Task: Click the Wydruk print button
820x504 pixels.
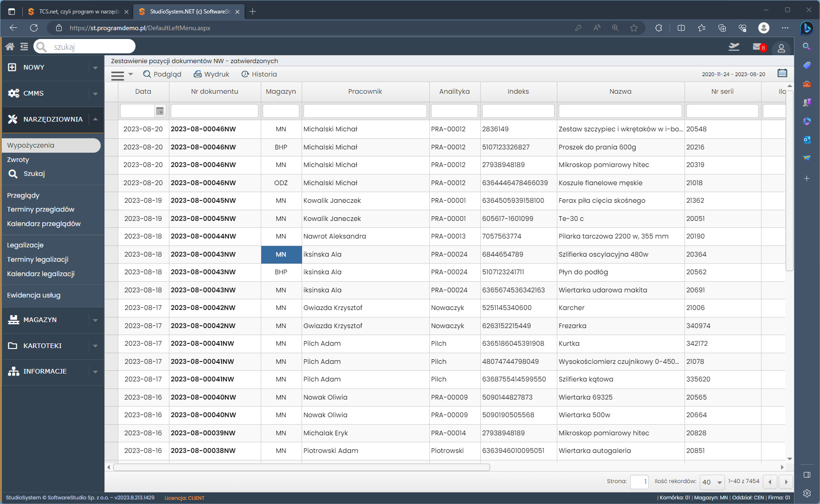Action: pyautogui.click(x=211, y=74)
